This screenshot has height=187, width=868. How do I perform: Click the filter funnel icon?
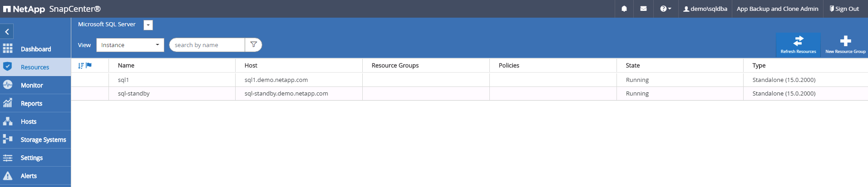pos(254,45)
